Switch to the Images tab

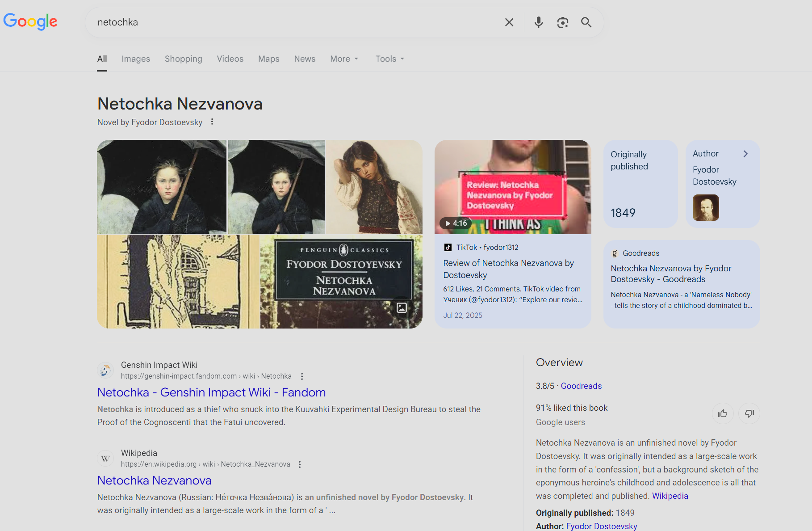click(x=136, y=59)
